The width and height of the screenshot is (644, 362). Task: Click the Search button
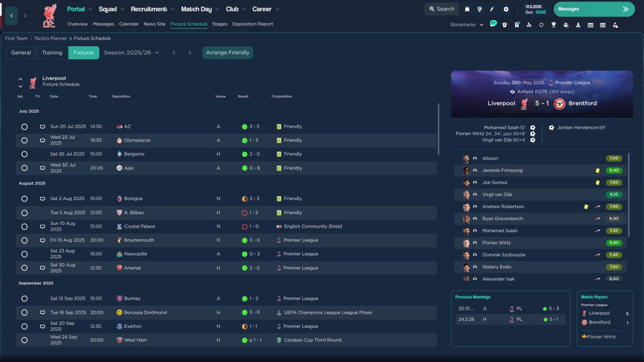click(442, 9)
